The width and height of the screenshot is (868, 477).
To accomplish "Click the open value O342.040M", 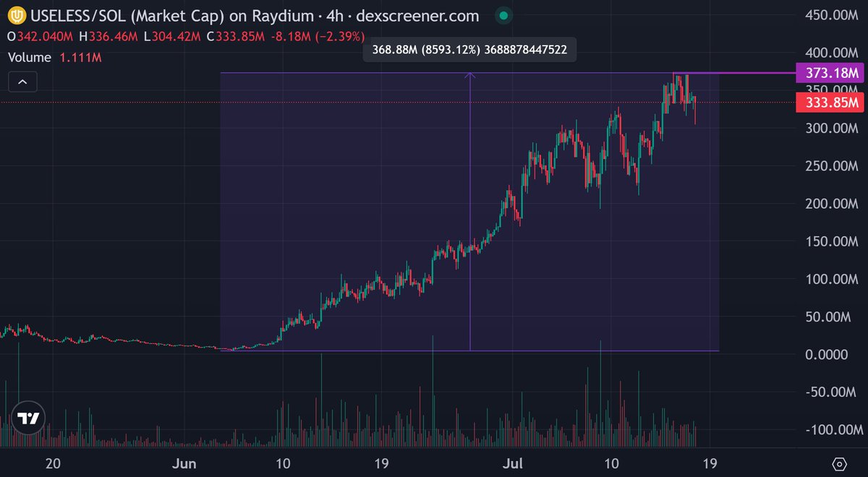I will [41, 36].
